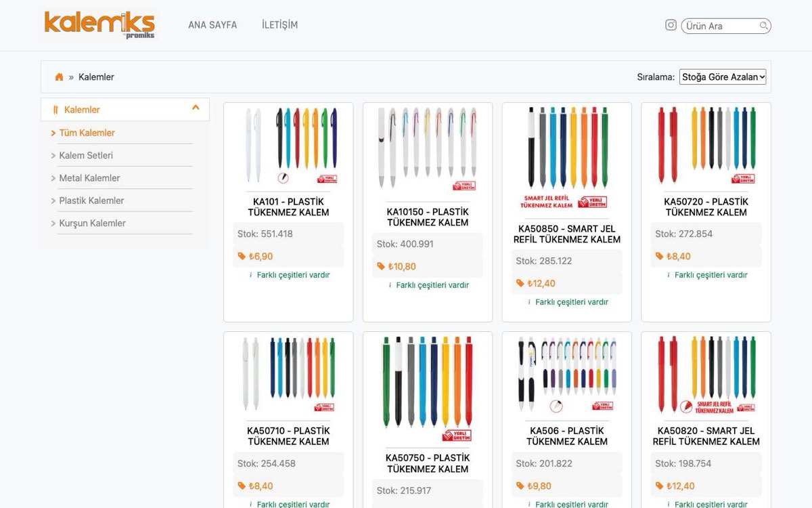Screen dimensions: 812x508
Task: Click the KA50720 pen product image
Action: [706, 146]
